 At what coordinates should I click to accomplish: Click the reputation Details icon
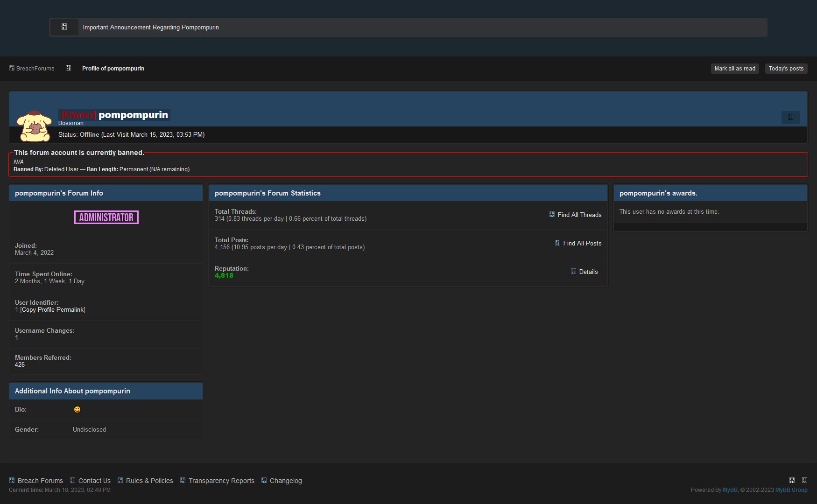click(x=573, y=272)
